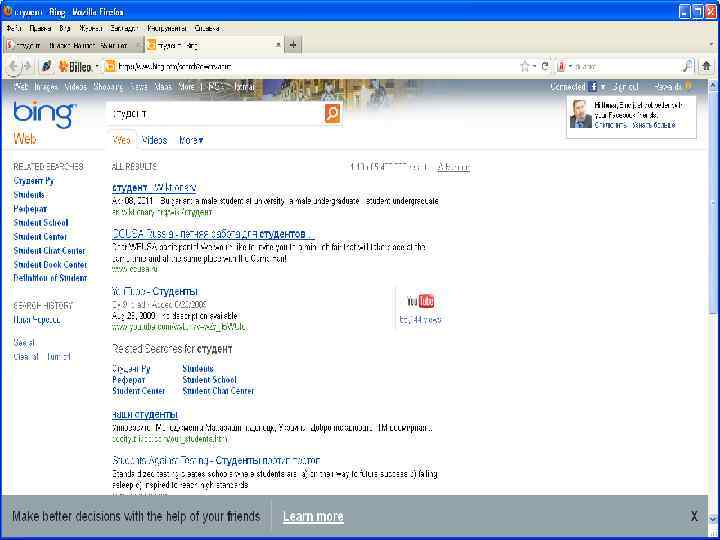
Task: Click the Facebook profile photo
Action: point(580,114)
